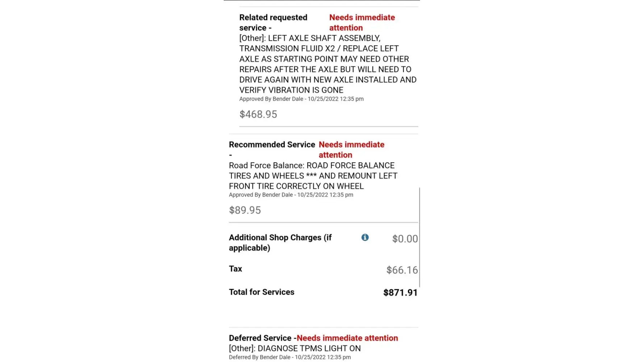
Task: Click the Additional Shop Charges label
Action: tap(280, 243)
